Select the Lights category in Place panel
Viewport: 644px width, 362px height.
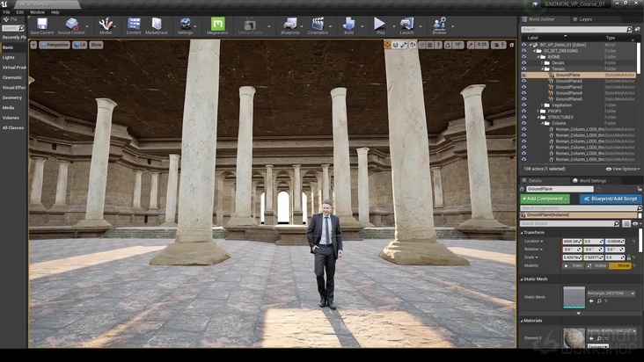point(9,57)
